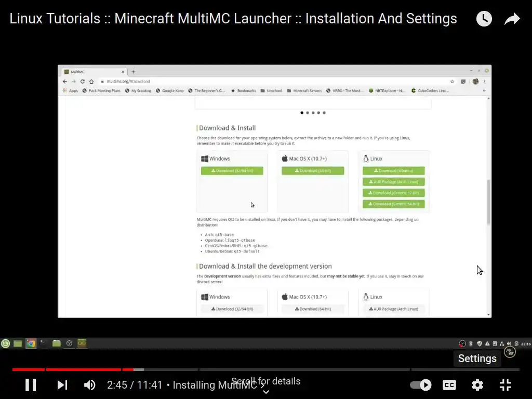Select the last carousel dot
532x399 pixels.
[324, 113]
